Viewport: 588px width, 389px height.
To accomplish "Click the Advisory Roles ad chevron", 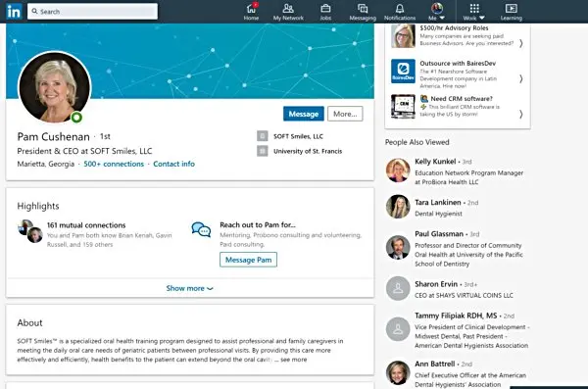I will pyautogui.click(x=521, y=43).
